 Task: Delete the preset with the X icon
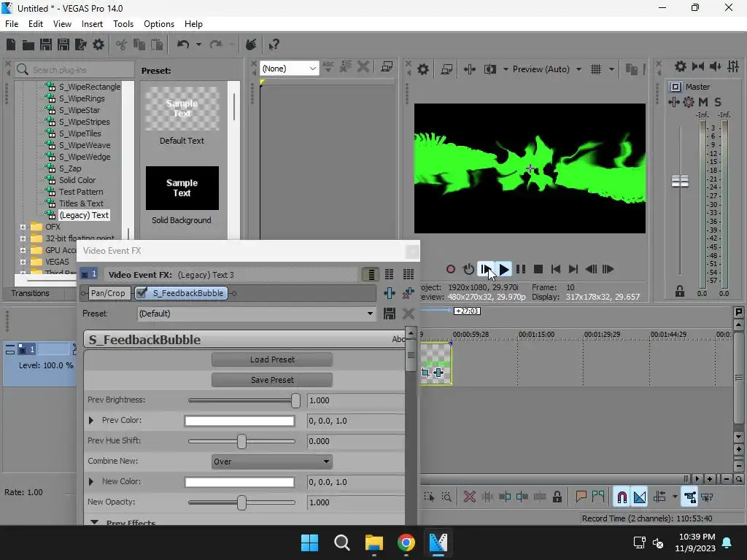tap(409, 314)
